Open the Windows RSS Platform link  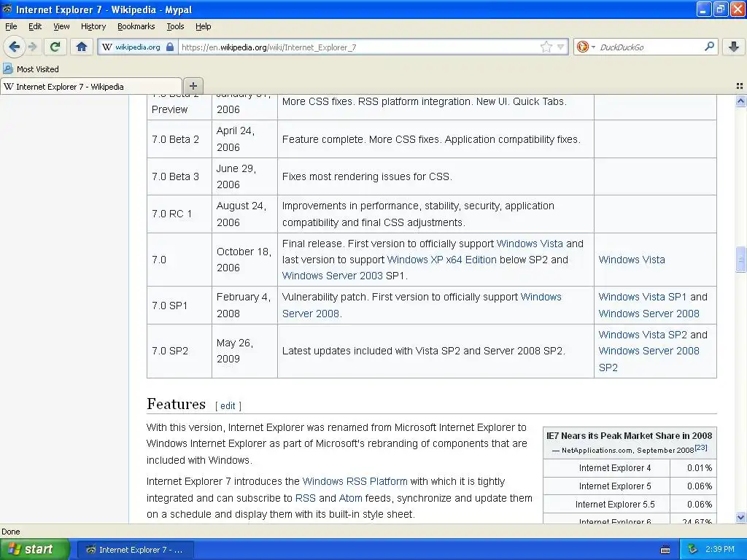pyautogui.click(x=355, y=481)
